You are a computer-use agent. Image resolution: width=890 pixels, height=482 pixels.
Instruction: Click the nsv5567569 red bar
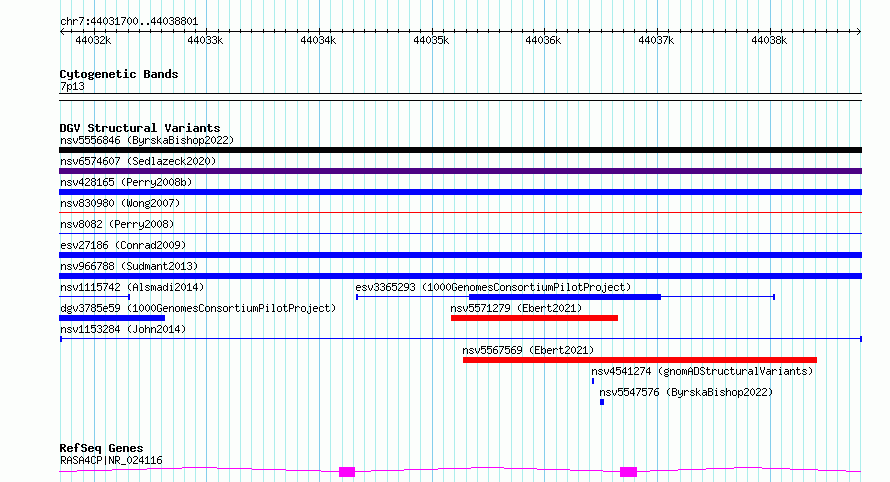coord(640,360)
